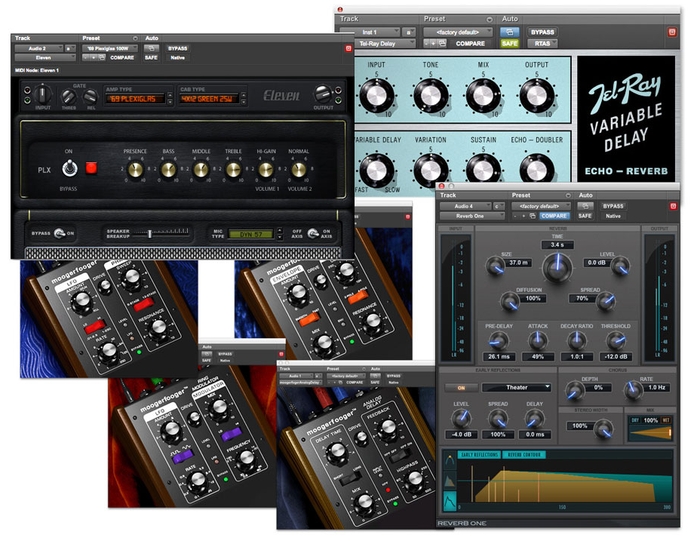Click SAFE in the Reverb One window
700x541 pixels.
585,216
